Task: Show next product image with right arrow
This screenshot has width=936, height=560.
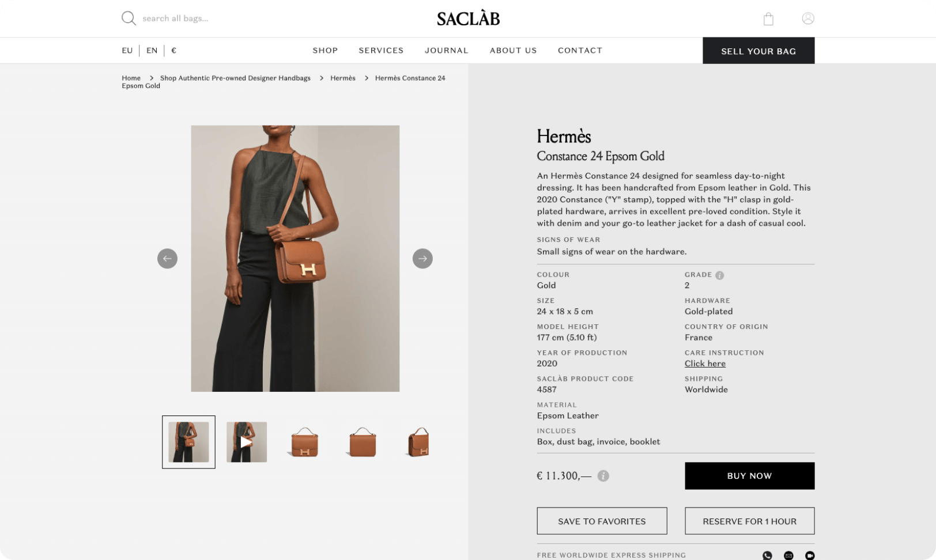Action: coord(422,259)
